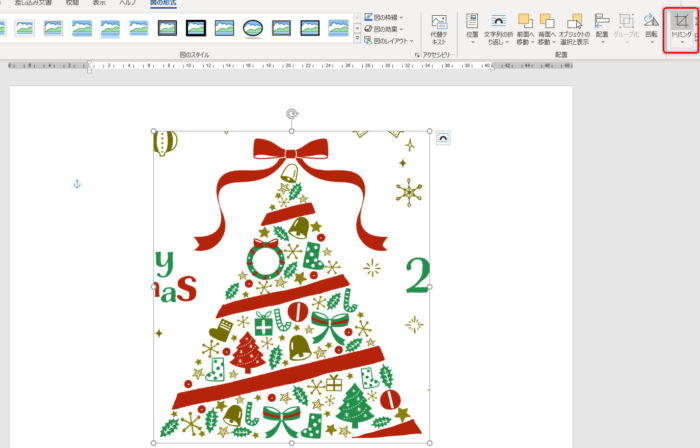Apply the thick black frame picture style
The image size is (700, 448).
click(196, 28)
